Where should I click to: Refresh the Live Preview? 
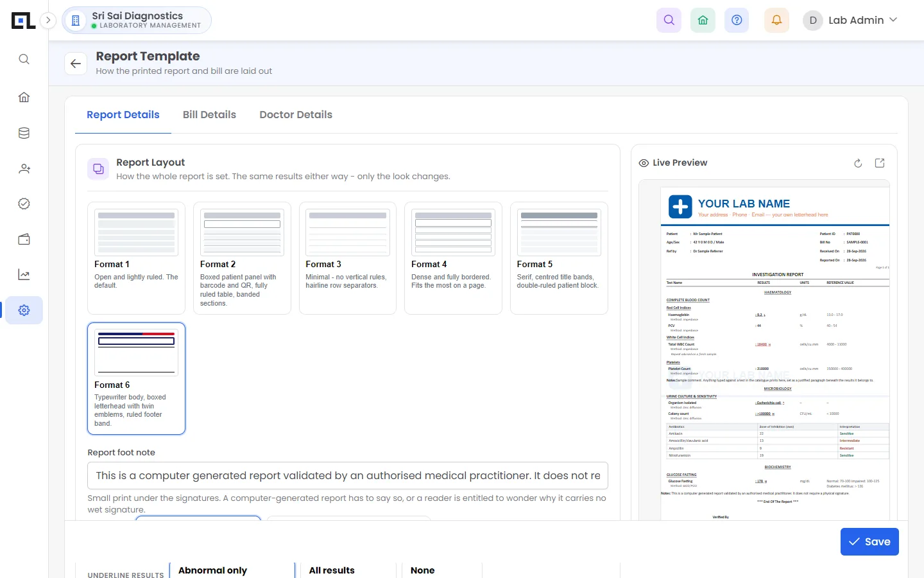tap(858, 163)
